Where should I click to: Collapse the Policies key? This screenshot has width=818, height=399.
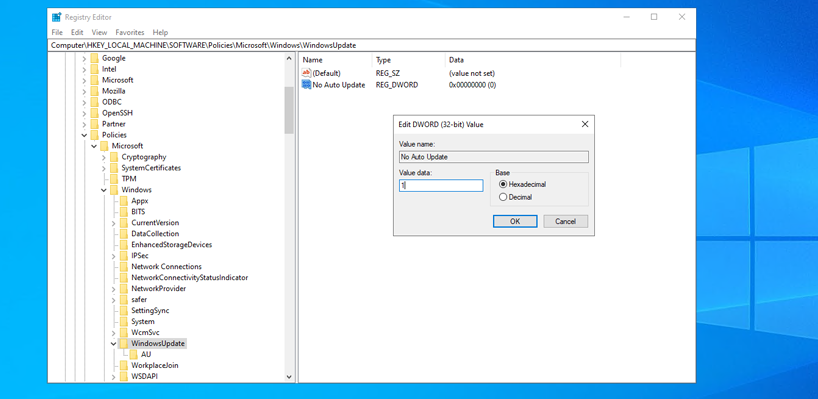coord(84,135)
